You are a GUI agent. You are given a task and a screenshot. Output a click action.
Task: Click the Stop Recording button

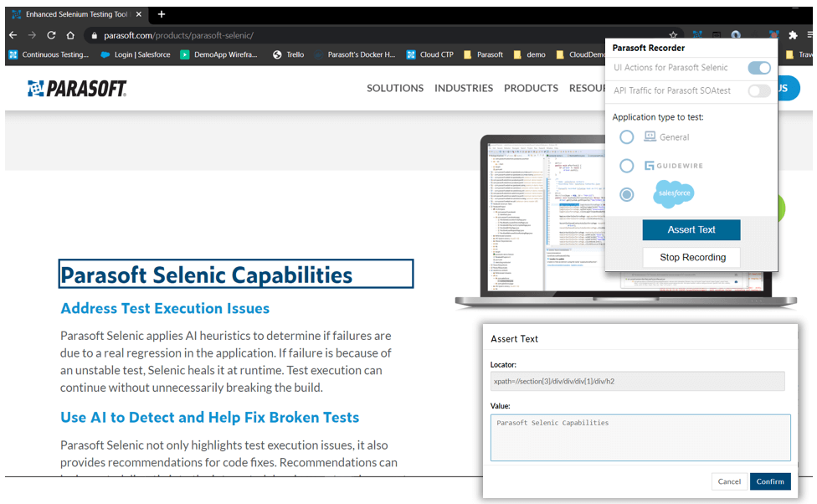pyautogui.click(x=691, y=258)
